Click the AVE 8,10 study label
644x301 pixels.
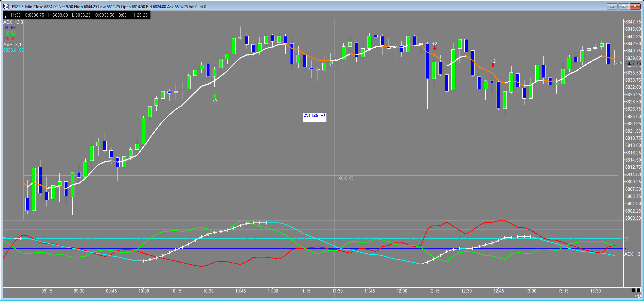click(x=13, y=45)
